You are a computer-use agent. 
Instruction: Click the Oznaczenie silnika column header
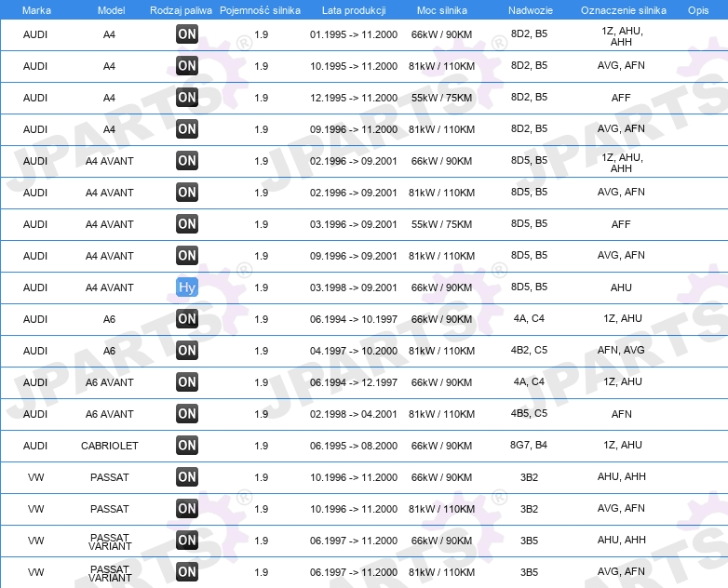[624, 10]
